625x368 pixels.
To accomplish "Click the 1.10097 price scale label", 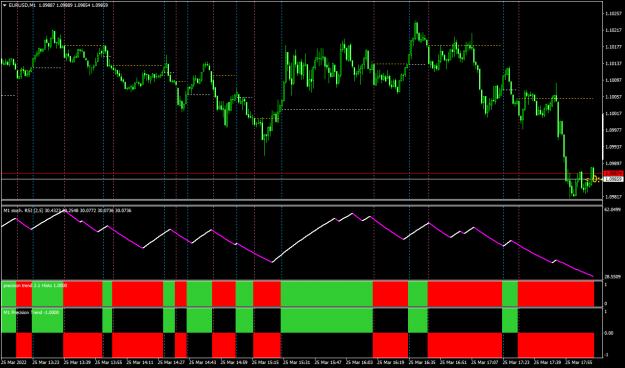I will click(614, 80).
